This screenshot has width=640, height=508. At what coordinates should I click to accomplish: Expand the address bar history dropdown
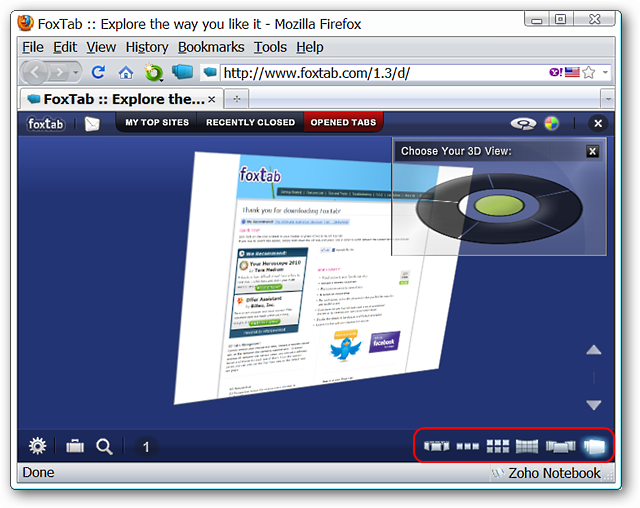click(605, 72)
